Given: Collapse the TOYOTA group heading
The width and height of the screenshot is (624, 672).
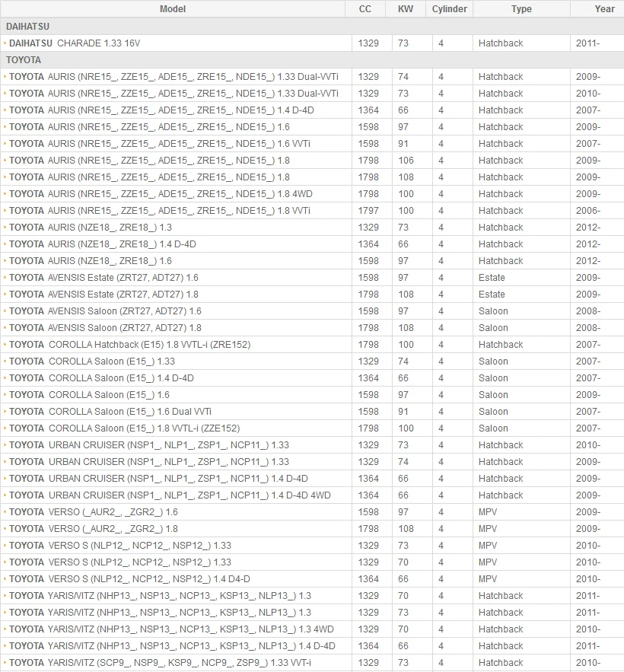Looking at the screenshot, I should 312,59.
